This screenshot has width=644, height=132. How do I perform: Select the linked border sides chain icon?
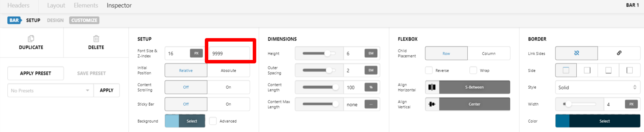[x=619, y=53]
